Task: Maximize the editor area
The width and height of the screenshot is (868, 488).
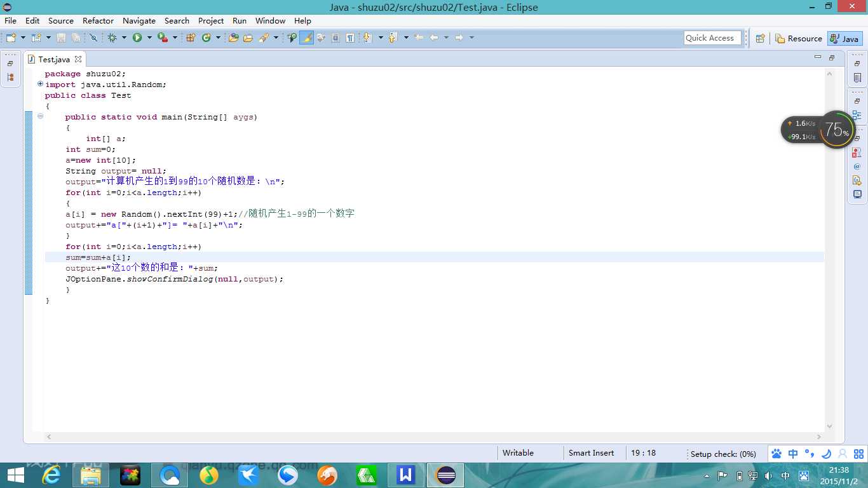Action: pyautogui.click(x=832, y=58)
